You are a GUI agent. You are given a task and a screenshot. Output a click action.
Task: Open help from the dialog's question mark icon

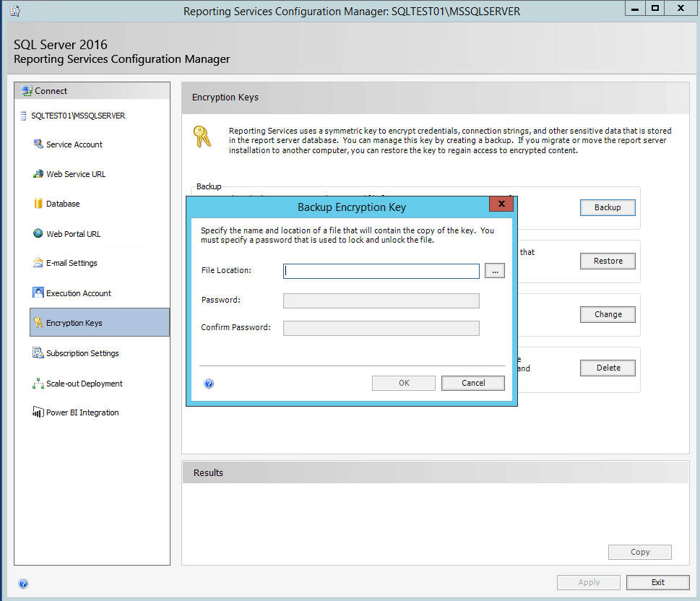click(x=209, y=384)
